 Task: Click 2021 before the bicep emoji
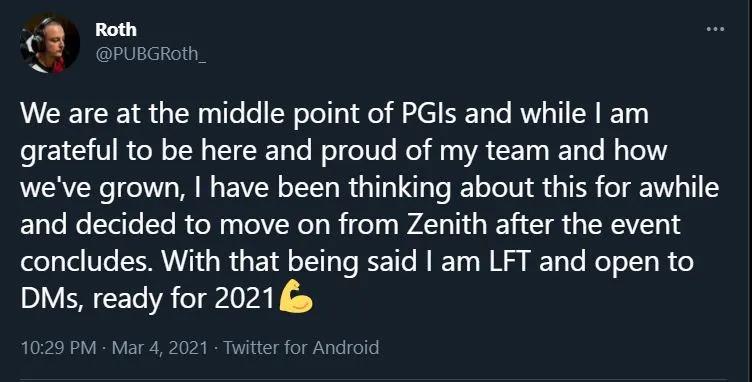(x=244, y=299)
